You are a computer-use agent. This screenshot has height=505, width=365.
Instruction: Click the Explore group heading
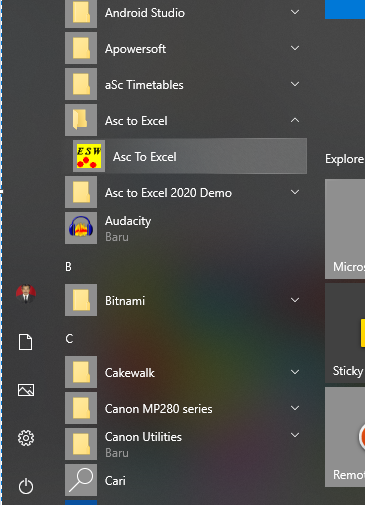pyautogui.click(x=345, y=159)
